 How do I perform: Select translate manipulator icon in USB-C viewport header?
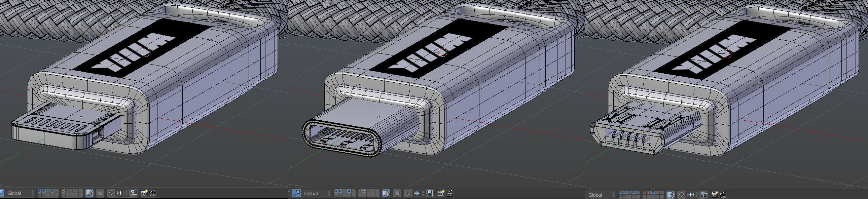click(296, 193)
